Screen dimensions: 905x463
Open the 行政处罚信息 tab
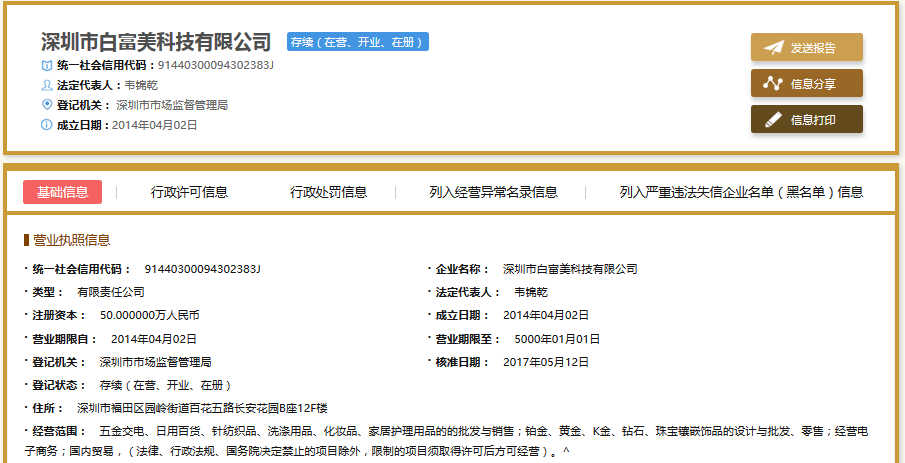coord(328,192)
